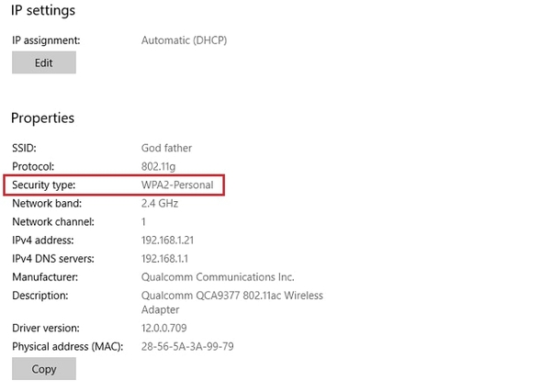Click the Qualcomm QCA9377 adapter description
551x392 pixels.
coord(231,302)
